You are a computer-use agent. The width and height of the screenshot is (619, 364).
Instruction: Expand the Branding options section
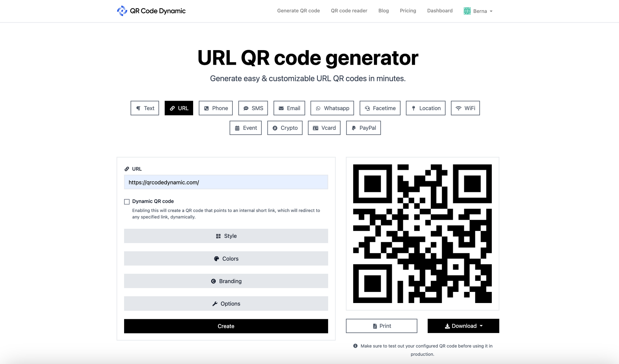click(x=226, y=281)
